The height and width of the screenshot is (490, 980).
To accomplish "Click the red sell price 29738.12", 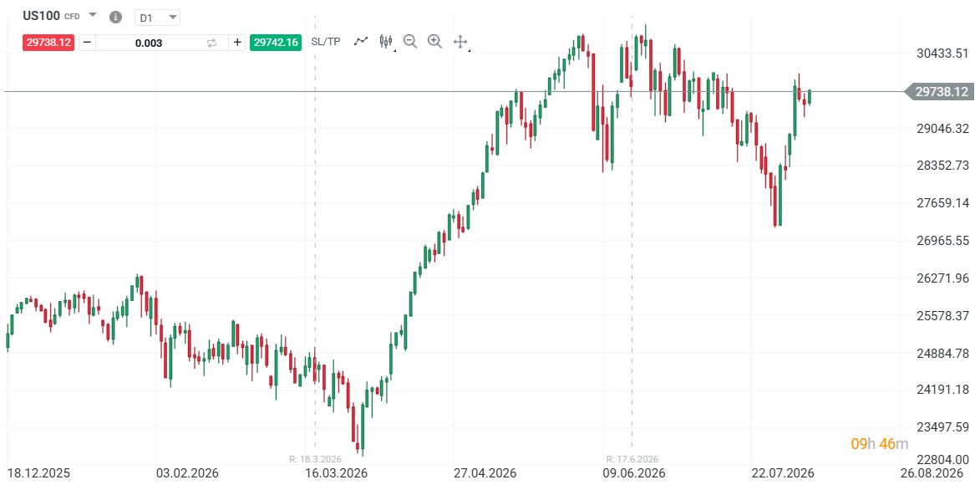I will coord(48,43).
